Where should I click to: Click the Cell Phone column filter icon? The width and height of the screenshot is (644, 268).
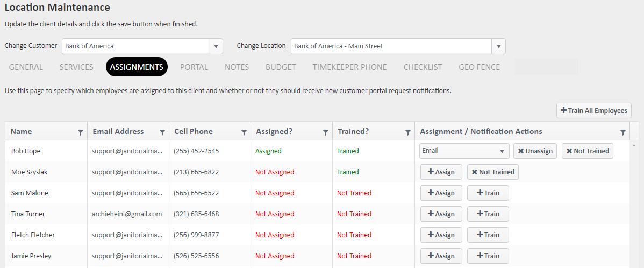coord(244,132)
